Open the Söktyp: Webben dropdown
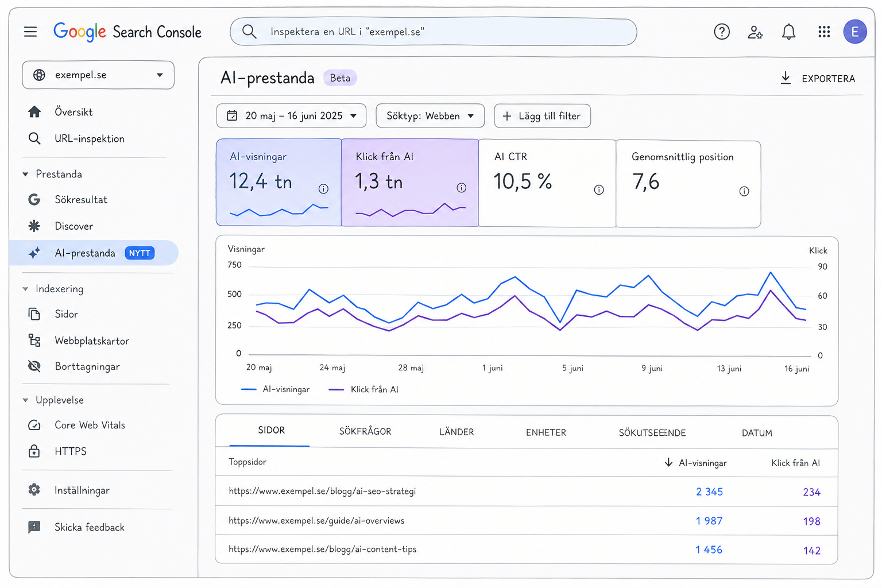Viewport: 882px width, 588px height. [x=430, y=116]
